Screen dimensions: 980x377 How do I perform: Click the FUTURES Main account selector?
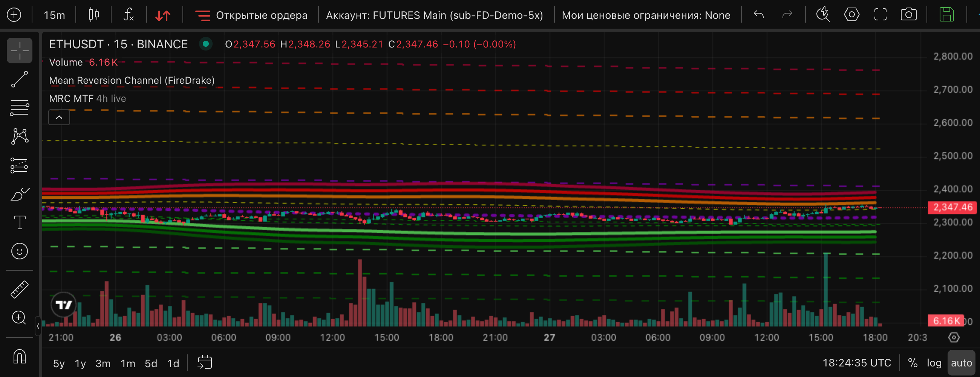tap(435, 15)
